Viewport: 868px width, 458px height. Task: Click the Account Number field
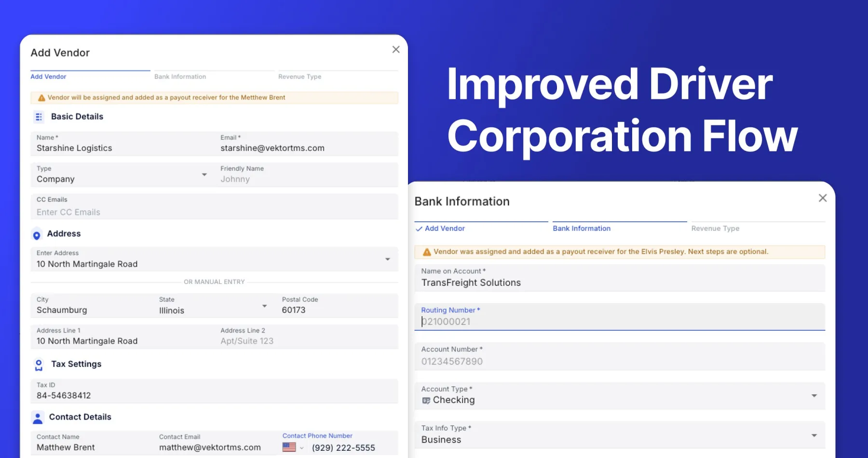click(620, 356)
